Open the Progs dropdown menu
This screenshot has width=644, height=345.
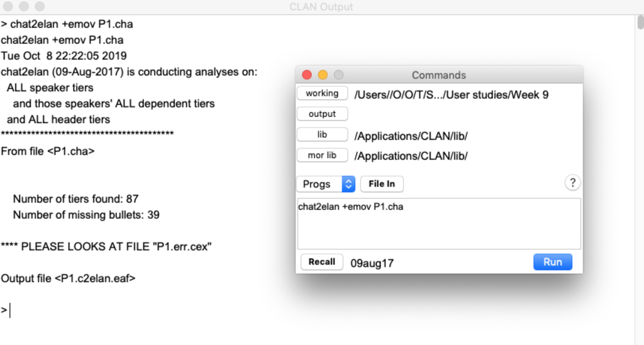326,184
